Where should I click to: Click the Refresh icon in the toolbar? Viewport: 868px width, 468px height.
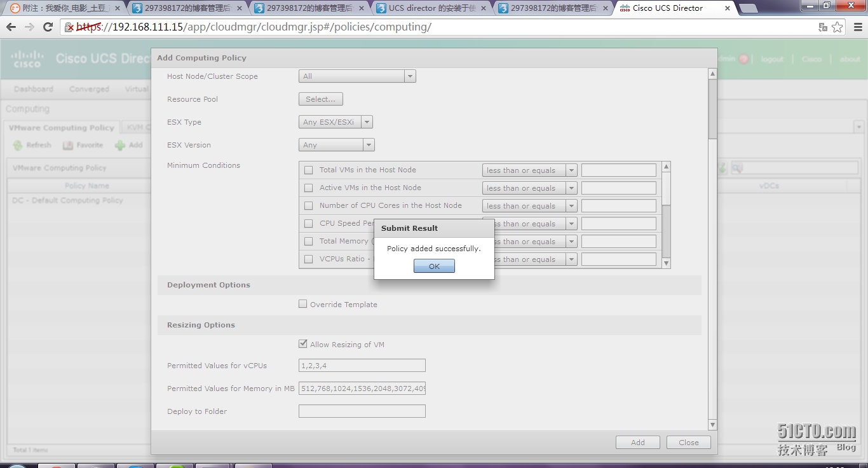tap(18, 146)
